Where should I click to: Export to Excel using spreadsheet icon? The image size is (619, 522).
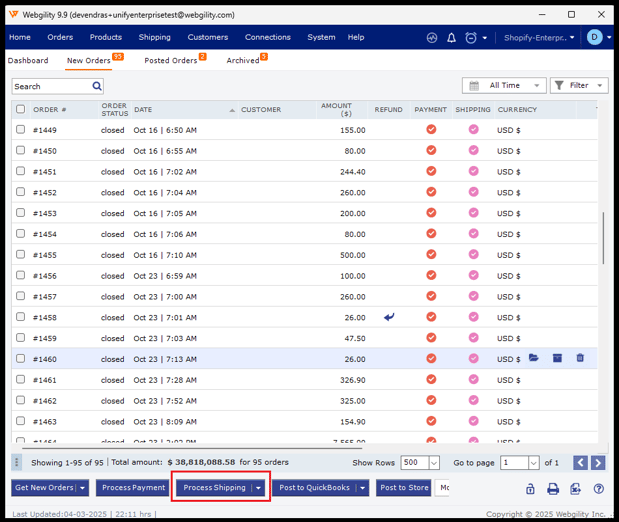(x=576, y=489)
